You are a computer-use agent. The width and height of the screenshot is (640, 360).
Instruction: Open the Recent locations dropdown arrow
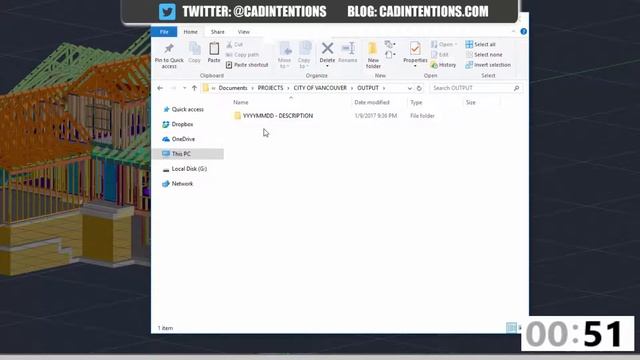pos(184,88)
